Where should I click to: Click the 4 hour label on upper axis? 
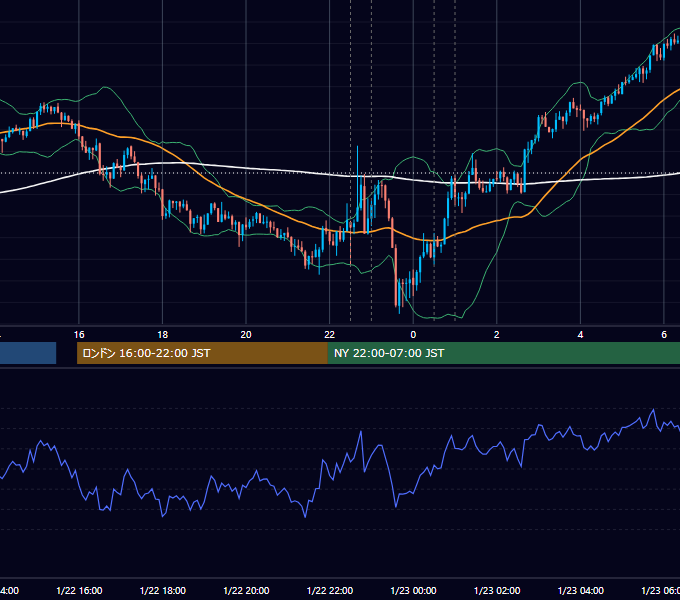580,335
